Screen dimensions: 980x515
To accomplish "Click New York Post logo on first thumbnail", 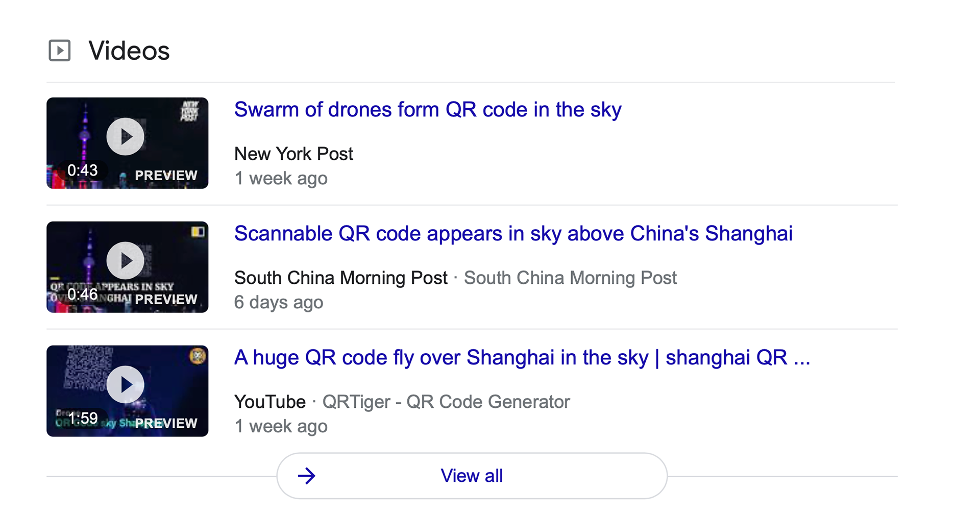I will (x=190, y=111).
